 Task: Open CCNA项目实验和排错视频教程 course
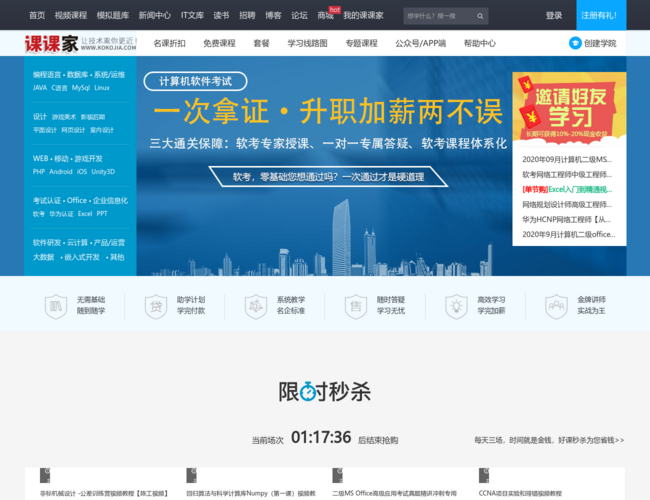(520, 493)
